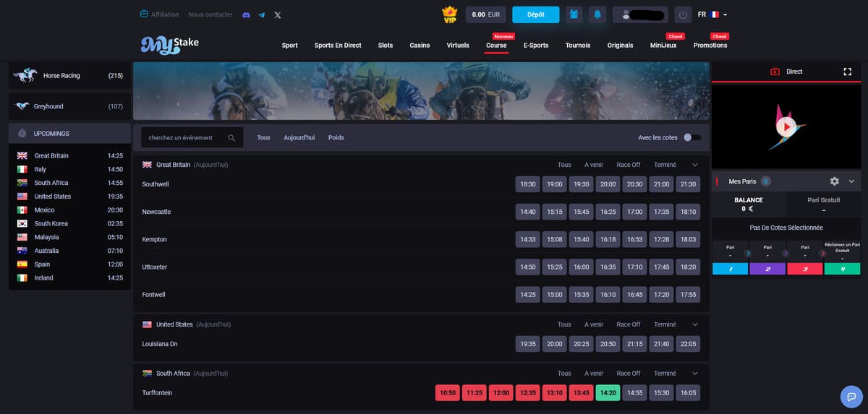Click the blue Dépôt button
Viewport: 868px width, 414px height.
[x=535, y=14]
